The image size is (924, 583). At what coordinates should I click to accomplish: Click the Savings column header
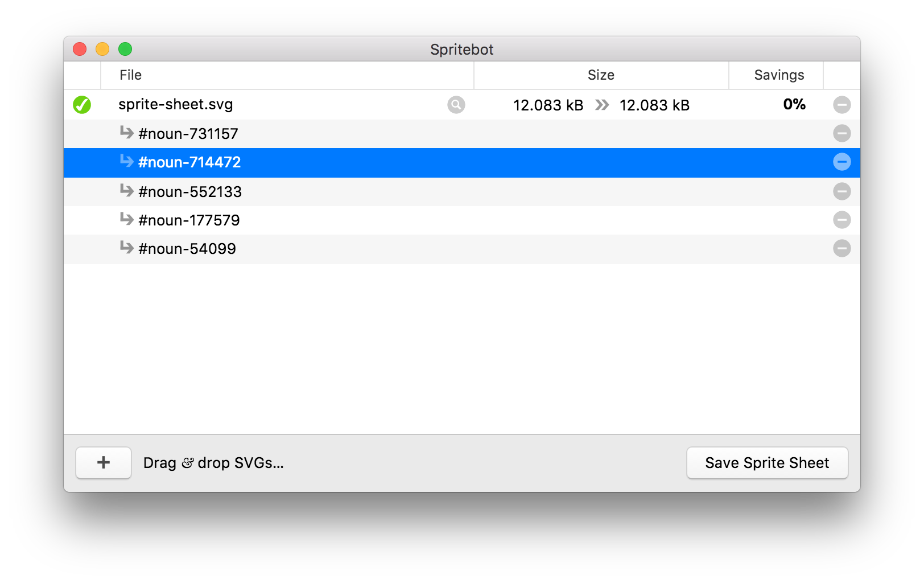pyautogui.click(x=779, y=75)
